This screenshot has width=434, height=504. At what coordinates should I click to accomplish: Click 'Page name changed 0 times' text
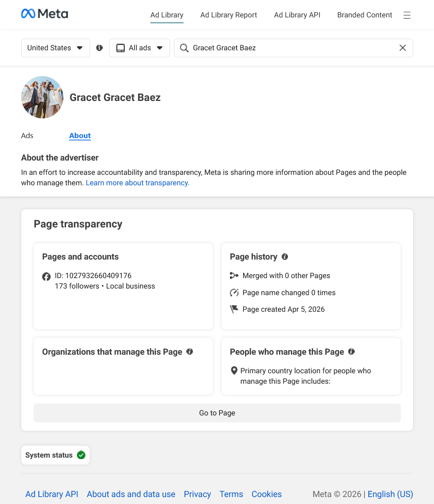[x=289, y=292]
